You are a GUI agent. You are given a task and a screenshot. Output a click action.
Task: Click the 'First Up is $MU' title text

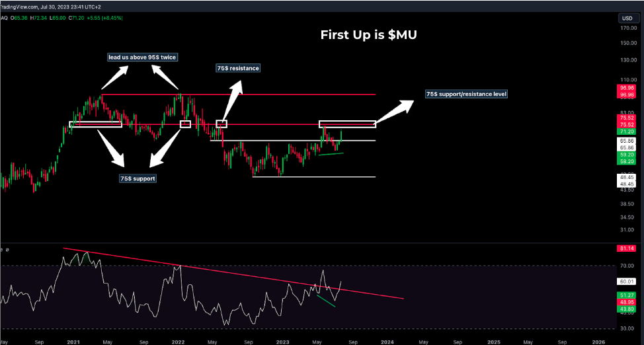(368, 35)
